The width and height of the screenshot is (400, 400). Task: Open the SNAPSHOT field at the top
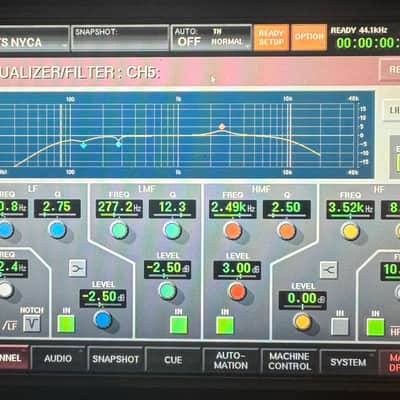[x=120, y=38]
